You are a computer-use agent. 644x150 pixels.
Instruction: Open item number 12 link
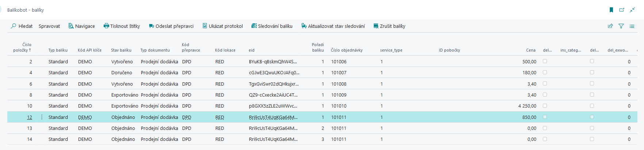click(x=30, y=117)
